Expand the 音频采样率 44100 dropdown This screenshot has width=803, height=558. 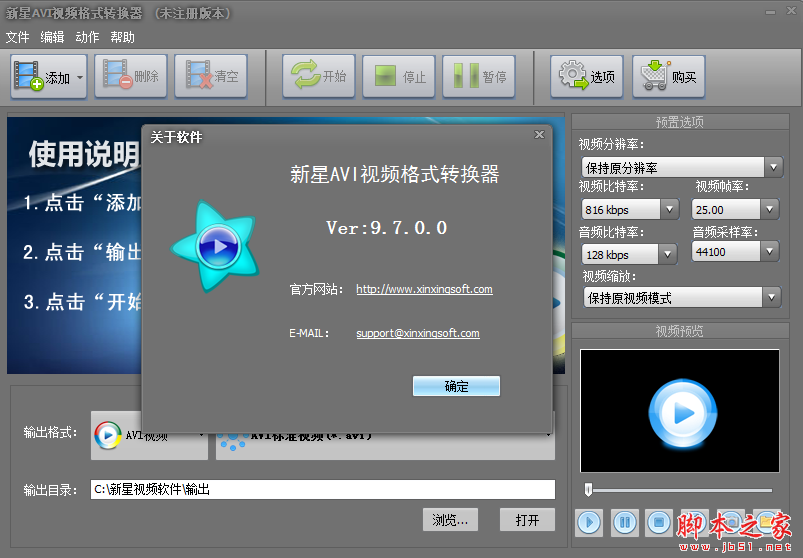tap(769, 251)
